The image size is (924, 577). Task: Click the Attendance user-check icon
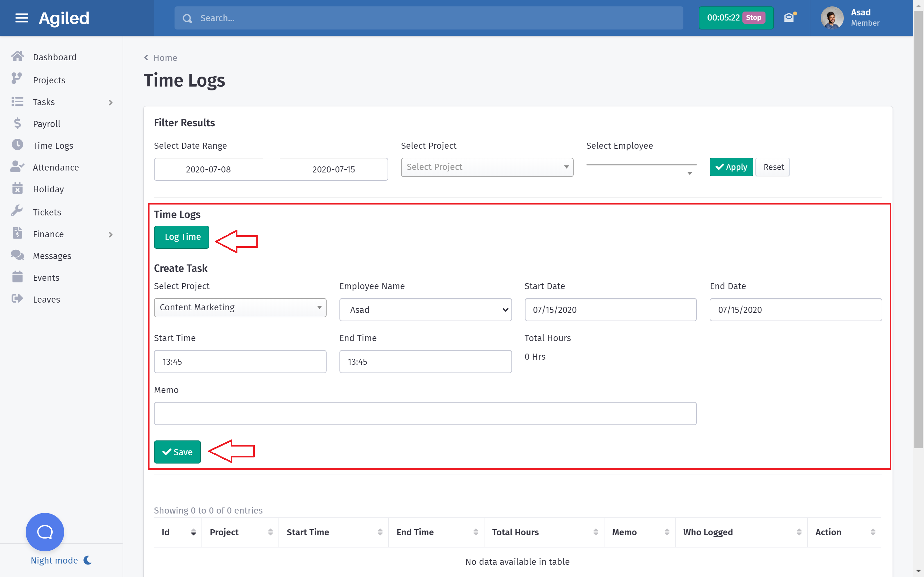click(x=17, y=167)
